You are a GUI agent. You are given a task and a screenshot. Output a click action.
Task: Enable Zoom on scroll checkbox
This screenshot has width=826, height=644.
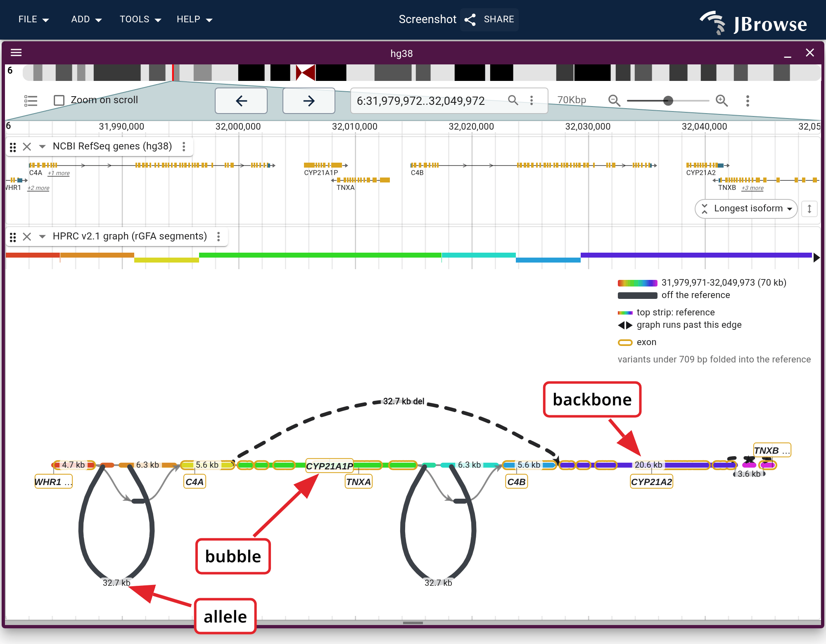pos(59,100)
